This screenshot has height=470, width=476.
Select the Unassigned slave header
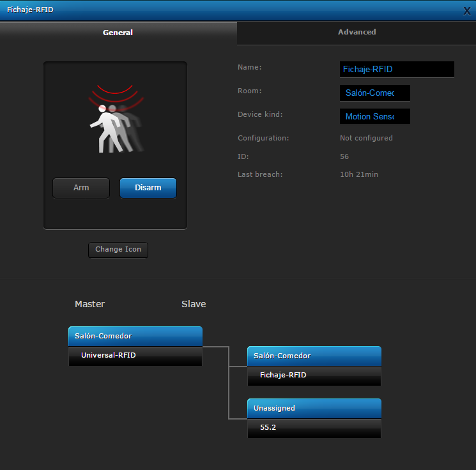[x=314, y=409]
